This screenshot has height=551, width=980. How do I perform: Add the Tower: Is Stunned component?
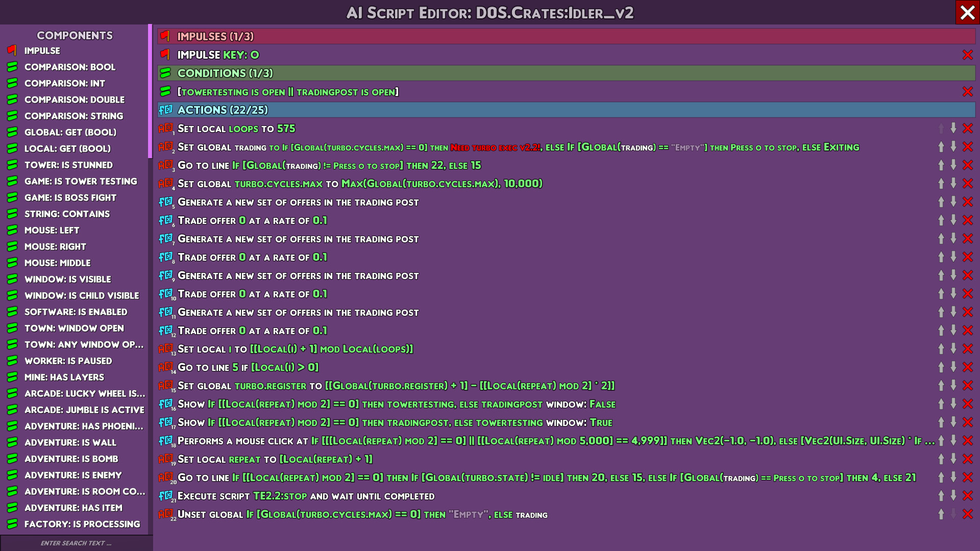tap(68, 165)
